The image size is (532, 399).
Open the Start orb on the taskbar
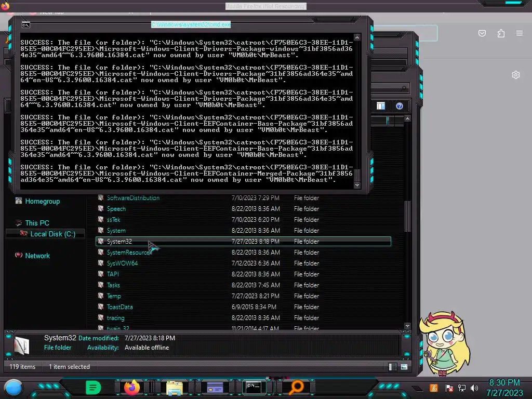pyautogui.click(x=14, y=388)
